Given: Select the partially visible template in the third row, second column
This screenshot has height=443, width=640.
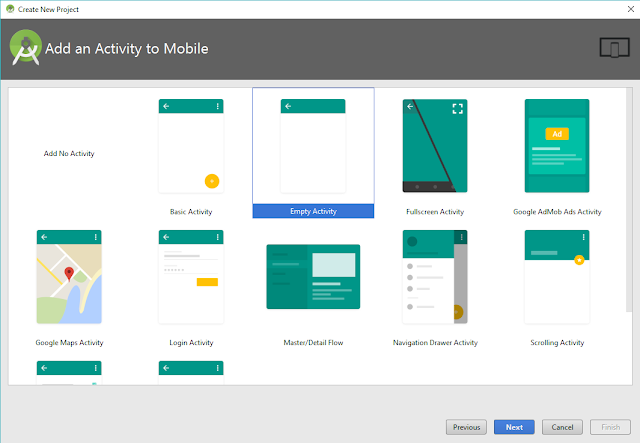Looking at the screenshot, I should 191,373.
